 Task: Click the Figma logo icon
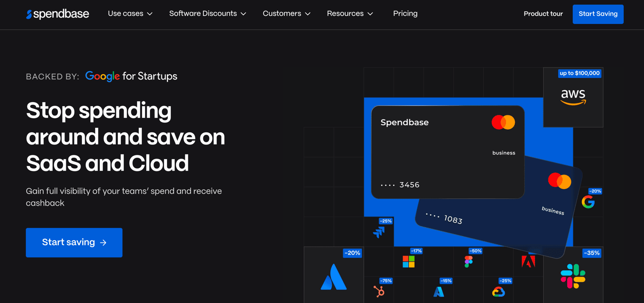point(468,262)
